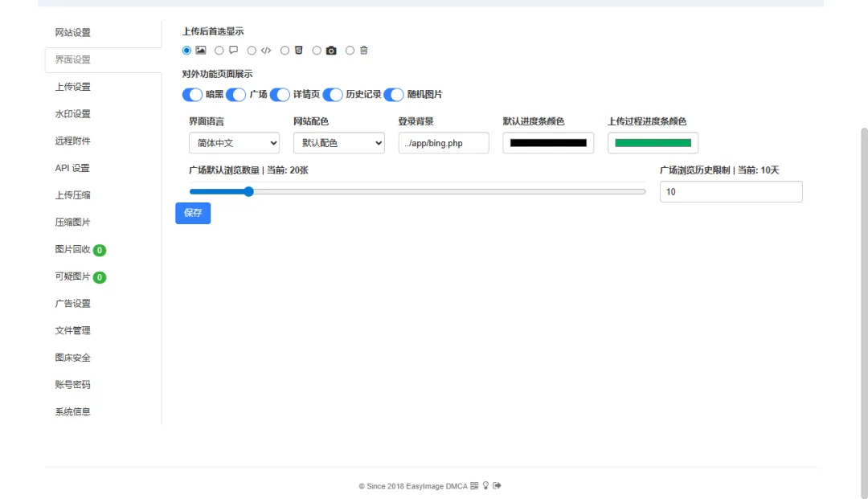Click the QR code icon in footer

tap(474, 486)
